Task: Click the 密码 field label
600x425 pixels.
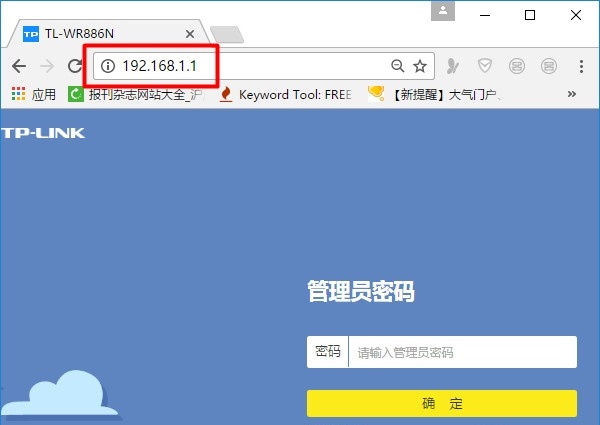Action: coord(328,352)
